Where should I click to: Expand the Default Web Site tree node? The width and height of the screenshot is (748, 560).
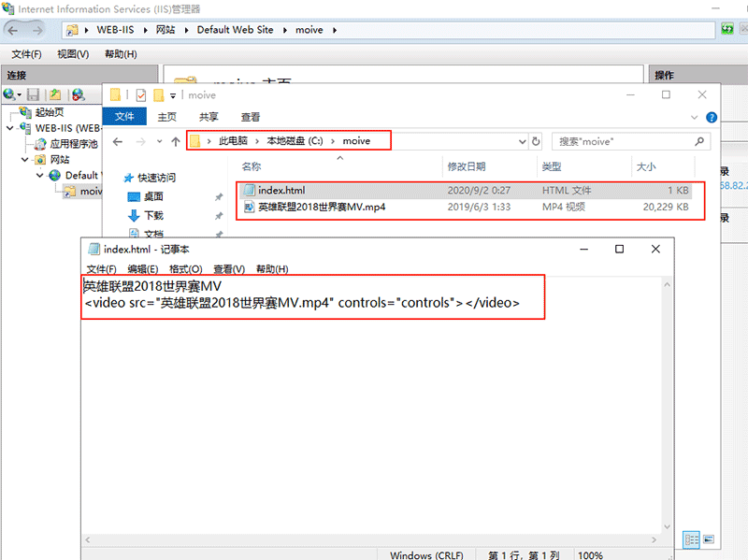(x=41, y=175)
